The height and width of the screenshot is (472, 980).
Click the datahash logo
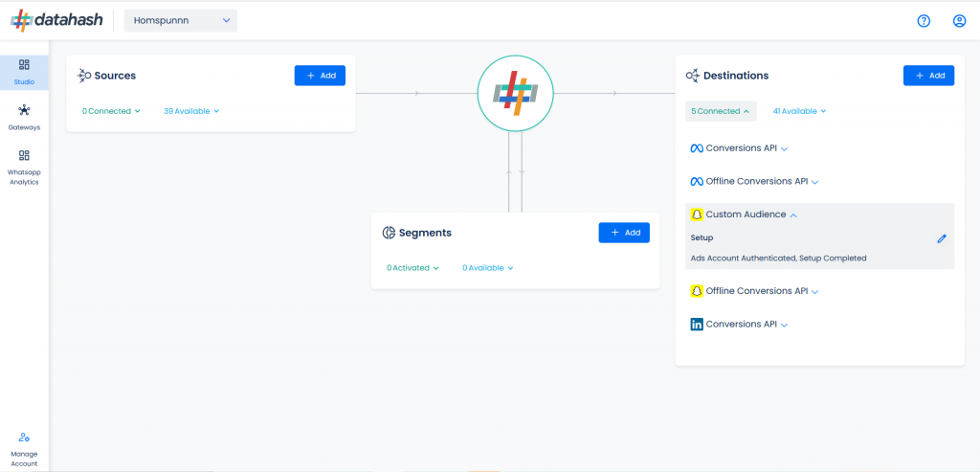56,21
